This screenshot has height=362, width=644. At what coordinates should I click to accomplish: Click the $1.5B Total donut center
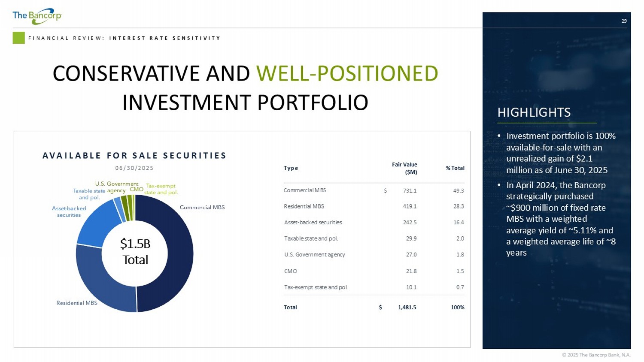coord(135,252)
